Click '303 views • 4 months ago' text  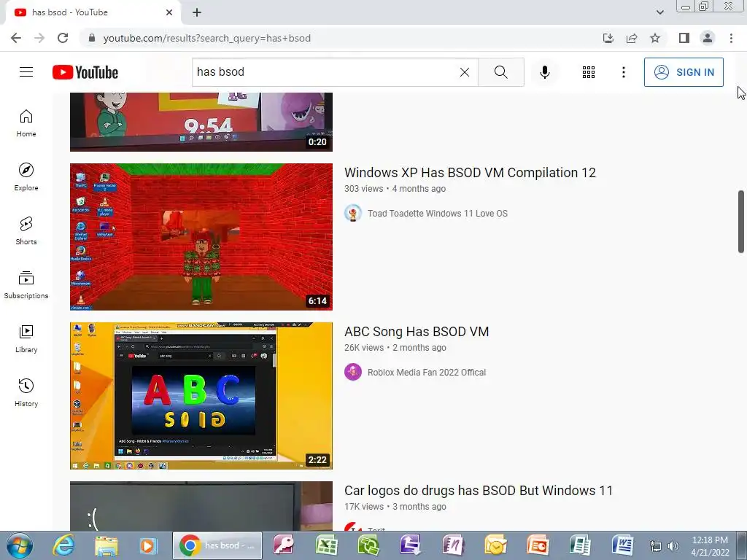pyautogui.click(x=395, y=189)
